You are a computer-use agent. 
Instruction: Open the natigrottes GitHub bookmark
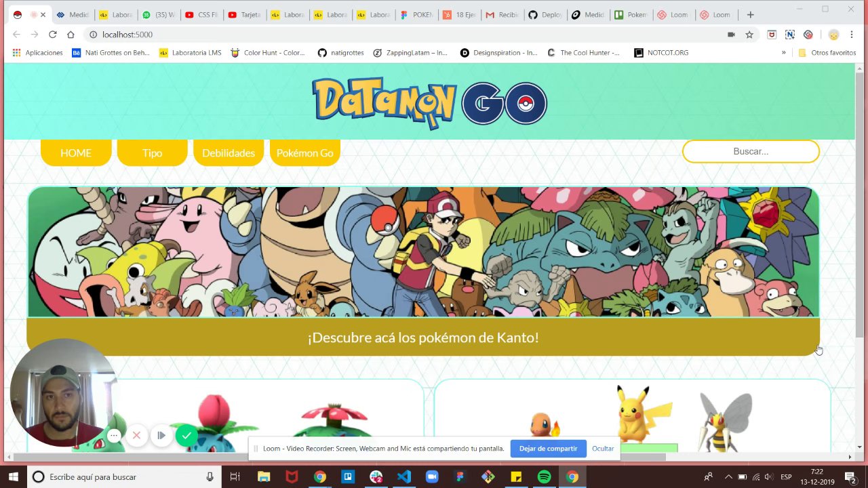(x=340, y=52)
